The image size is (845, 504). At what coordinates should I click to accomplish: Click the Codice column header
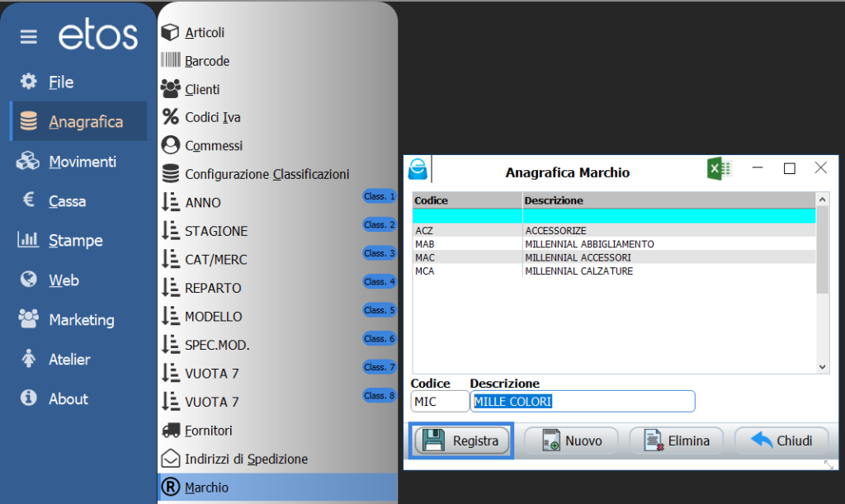click(467, 200)
